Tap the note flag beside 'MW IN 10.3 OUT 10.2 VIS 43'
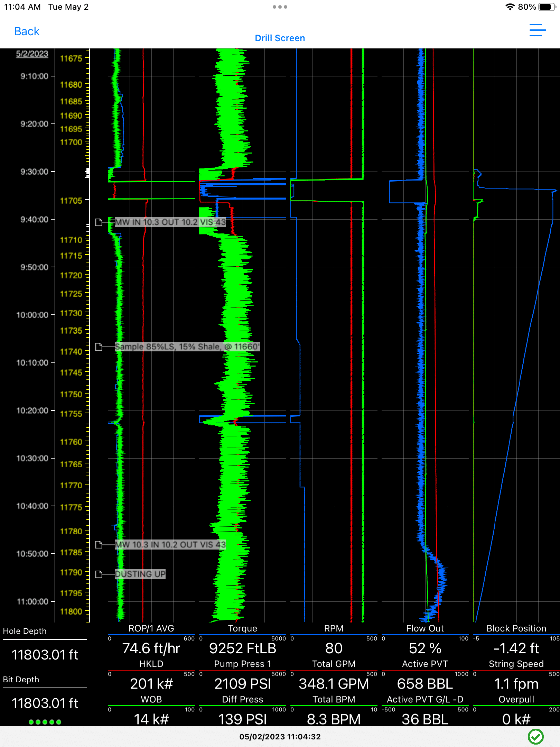This screenshot has width=560, height=747. pyautogui.click(x=99, y=222)
